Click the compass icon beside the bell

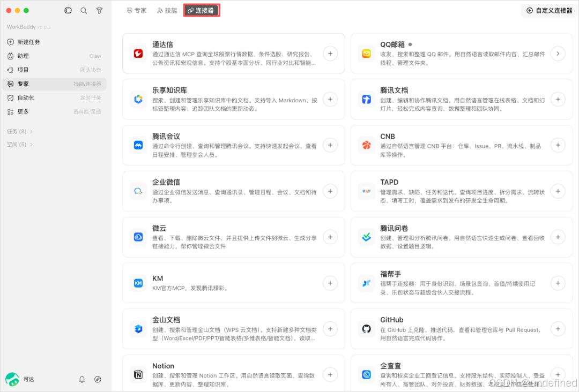(98, 379)
